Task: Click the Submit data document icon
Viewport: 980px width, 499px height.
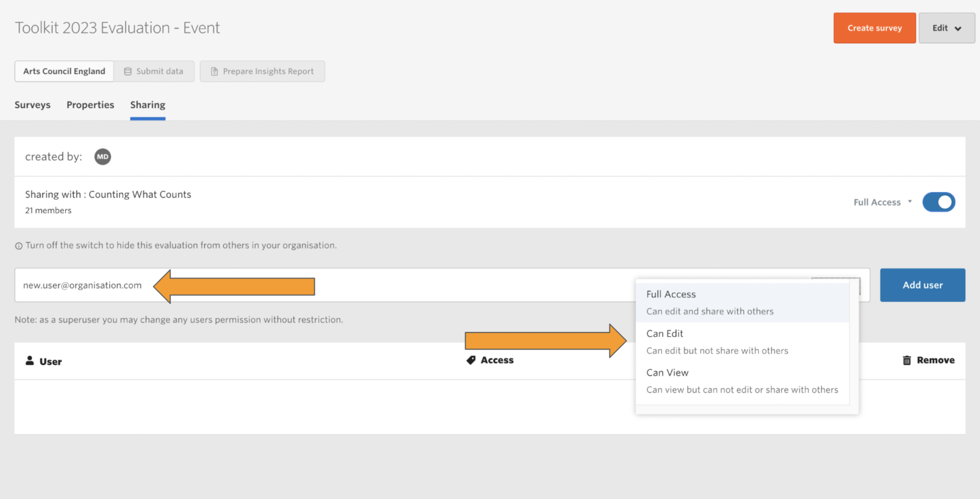Action: click(x=129, y=71)
